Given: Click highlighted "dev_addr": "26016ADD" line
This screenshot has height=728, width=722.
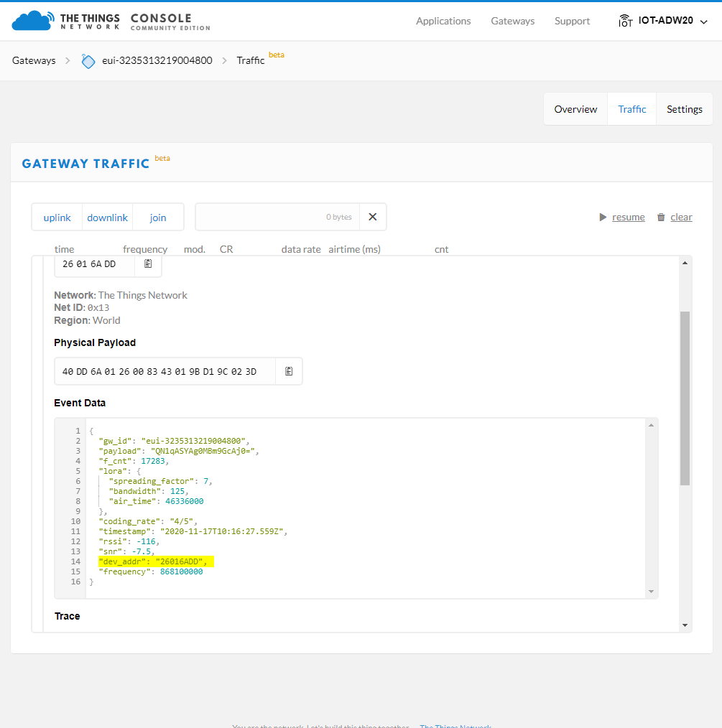Looking at the screenshot, I should (156, 561).
